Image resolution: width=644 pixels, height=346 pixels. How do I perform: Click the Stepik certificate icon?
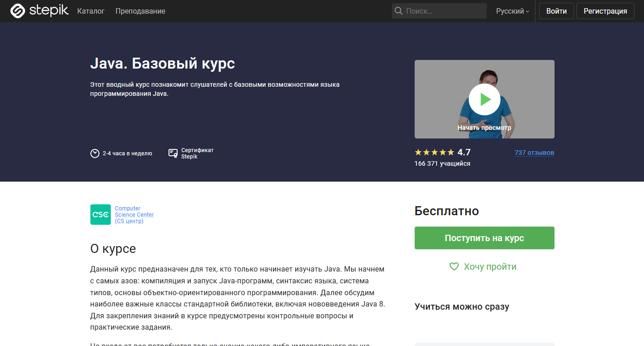coord(173,153)
